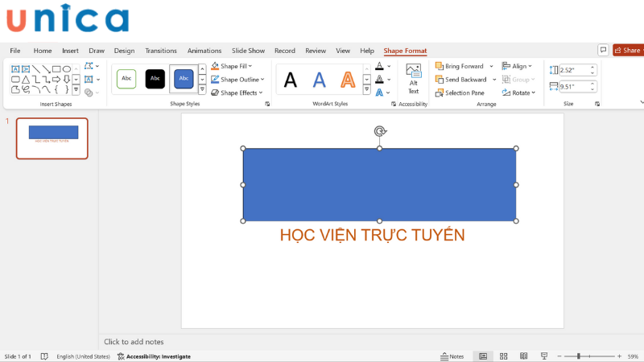Select the Left Brace shape
Image resolution: width=644 pixels, height=362 pixels.
(56, 89)
